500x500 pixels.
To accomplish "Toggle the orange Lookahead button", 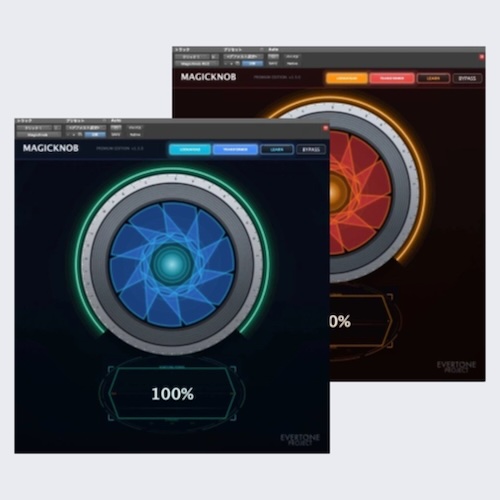I will (347, 78).
